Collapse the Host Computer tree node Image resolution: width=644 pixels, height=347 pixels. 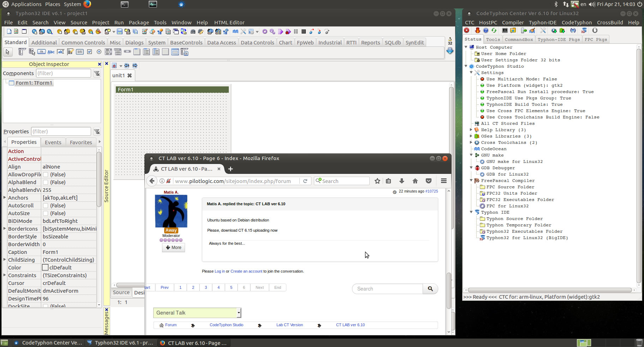pyautogui.click(x=466, y=47)
